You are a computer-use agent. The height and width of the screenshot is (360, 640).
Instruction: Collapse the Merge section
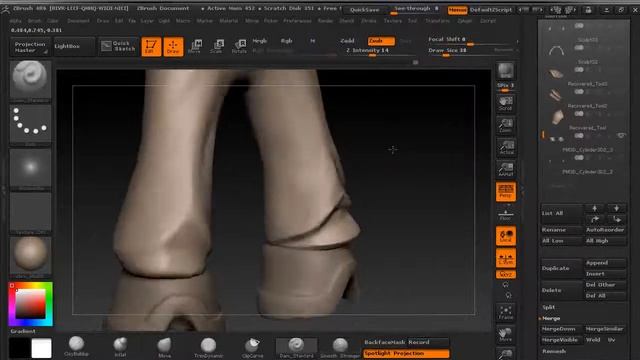coord(551,318)
